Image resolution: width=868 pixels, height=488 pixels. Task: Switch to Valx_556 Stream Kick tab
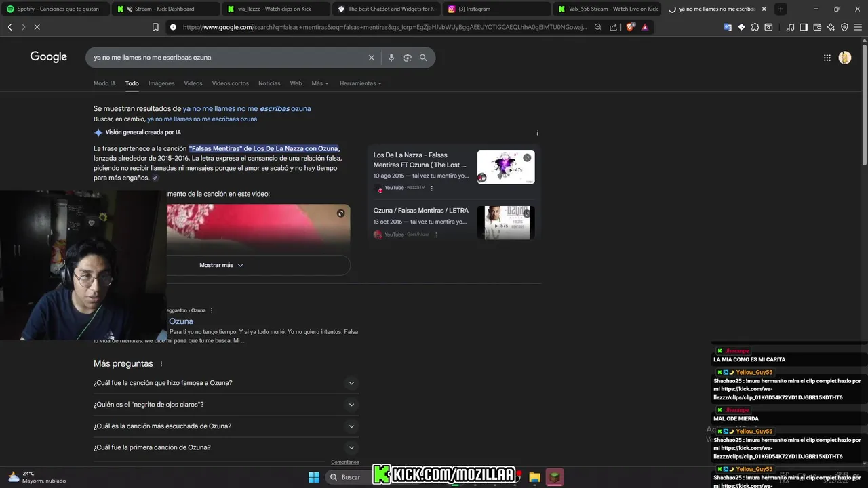[x=607, y=9]
